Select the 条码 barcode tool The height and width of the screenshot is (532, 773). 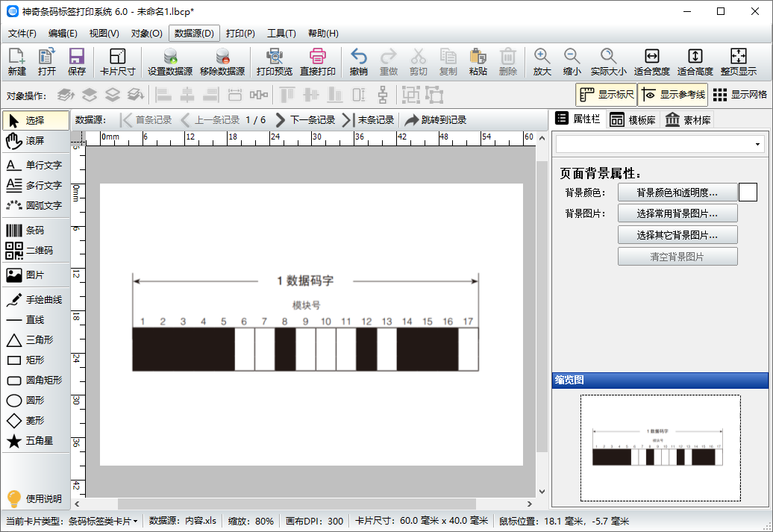point(36,231)
